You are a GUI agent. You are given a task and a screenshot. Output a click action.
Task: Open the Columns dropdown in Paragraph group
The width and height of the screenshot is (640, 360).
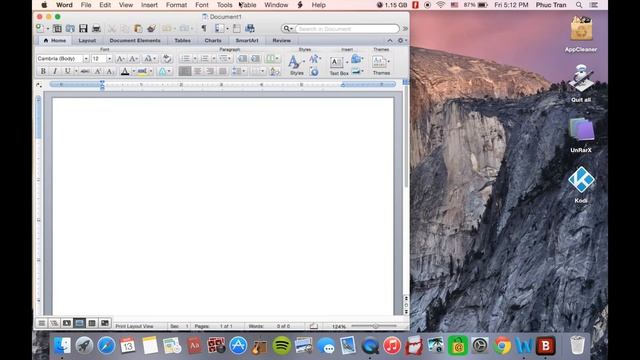pyautogui.click(x=271, y=59)
